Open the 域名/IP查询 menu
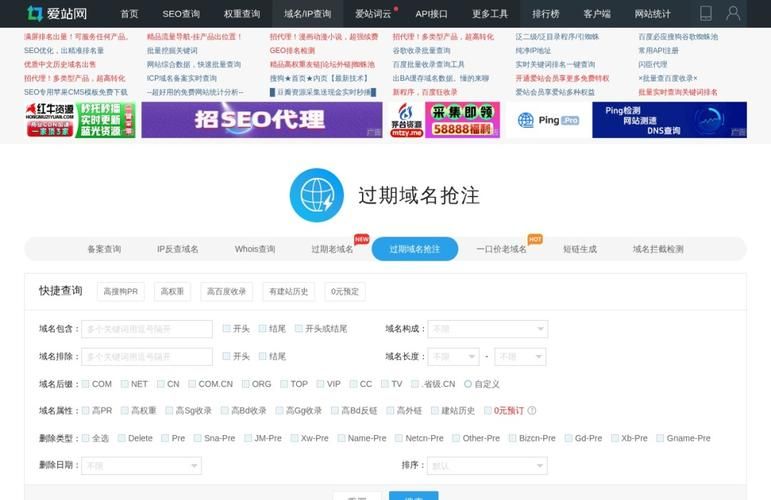The height and width of the screenshot is (500, 771). click(307, 14)
